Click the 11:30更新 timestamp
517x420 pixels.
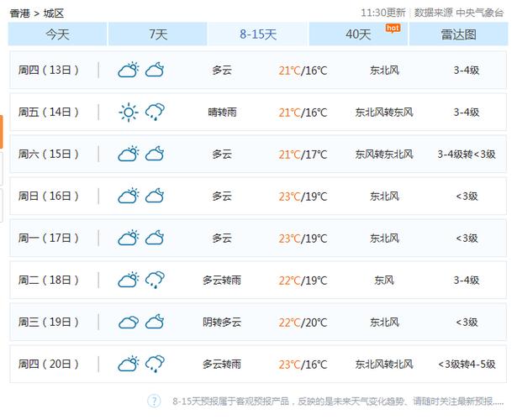(383, 13)
